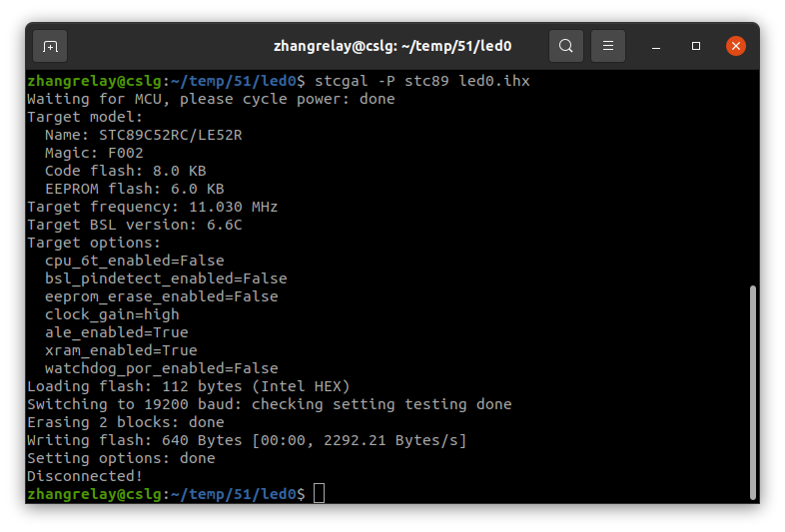Click the bsl_pindetect_enabled=False option
The height and width of the screenshot is (532, 785).
click(x=166, y=279)
